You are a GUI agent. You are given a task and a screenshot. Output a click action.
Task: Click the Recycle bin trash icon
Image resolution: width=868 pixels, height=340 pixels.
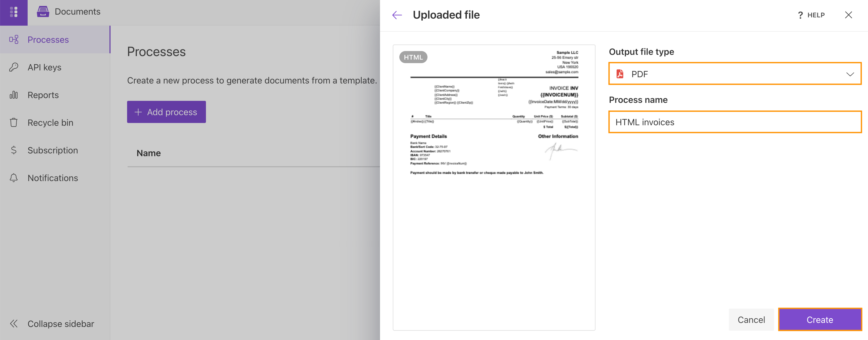(14, 122)
